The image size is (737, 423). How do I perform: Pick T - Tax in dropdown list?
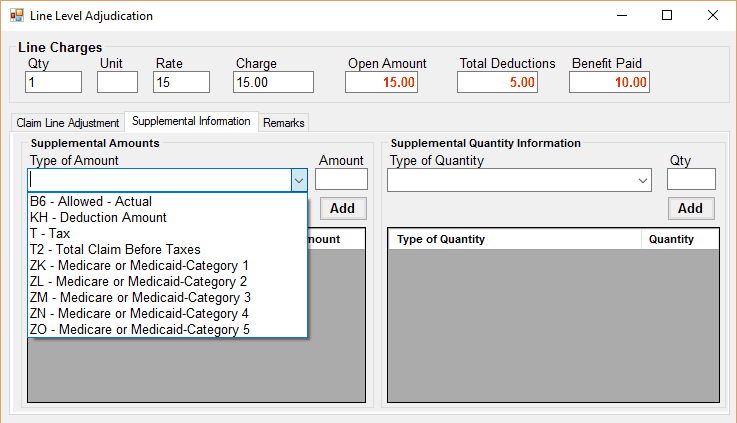coord(49,233)
